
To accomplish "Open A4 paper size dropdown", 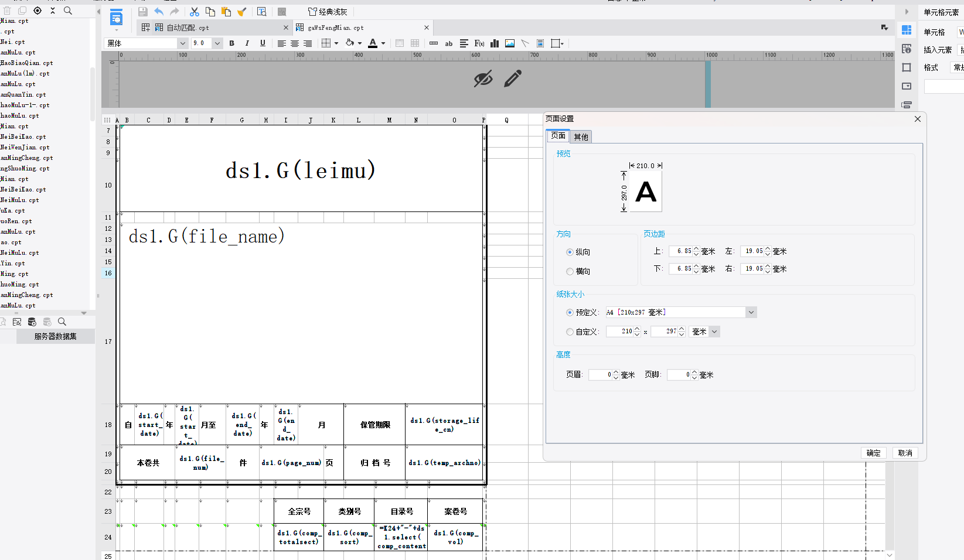I will coord(751,312).
